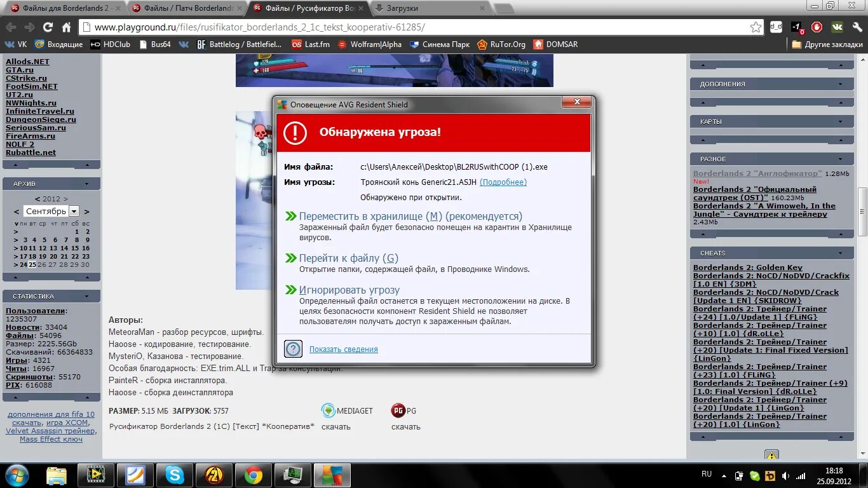Open the Пользователи statistics link
Screen dimensions: 868x488
(x=36, y=311)
